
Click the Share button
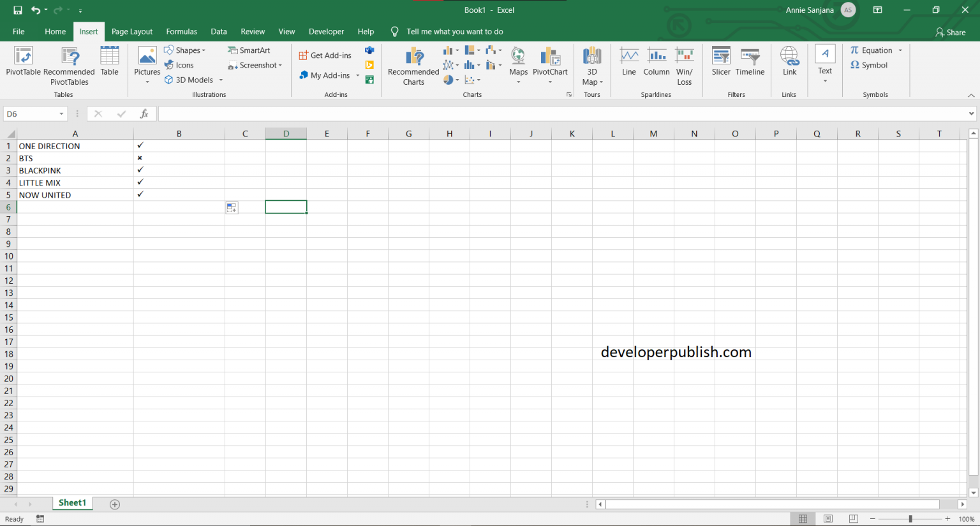click(x=950, y=31)
